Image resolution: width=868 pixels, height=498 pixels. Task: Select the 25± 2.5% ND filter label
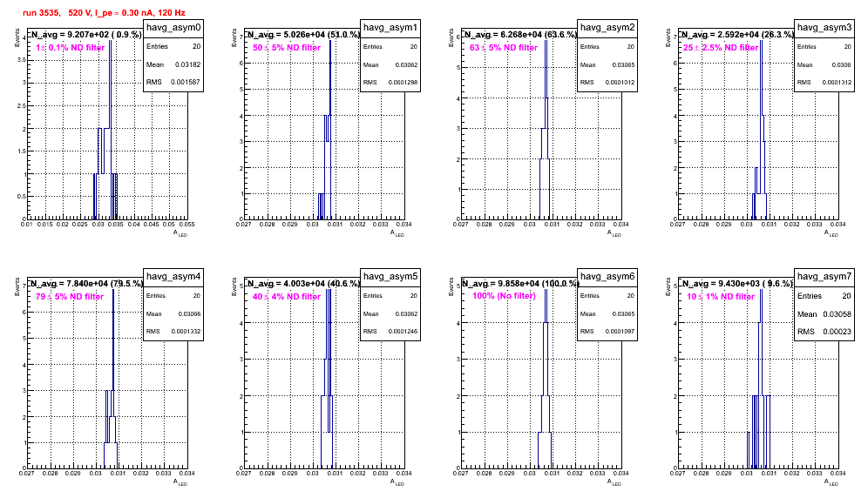click(721, 48)
